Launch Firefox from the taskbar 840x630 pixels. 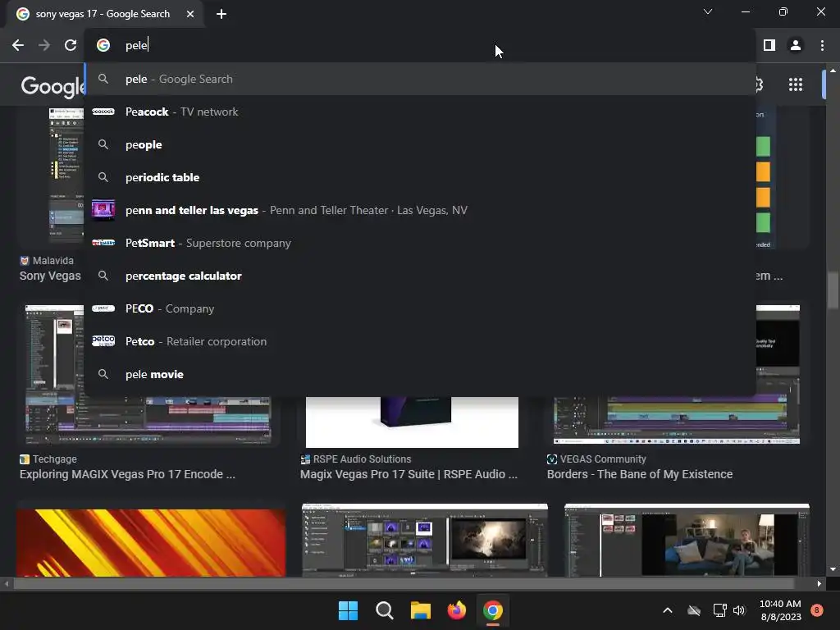456,610
